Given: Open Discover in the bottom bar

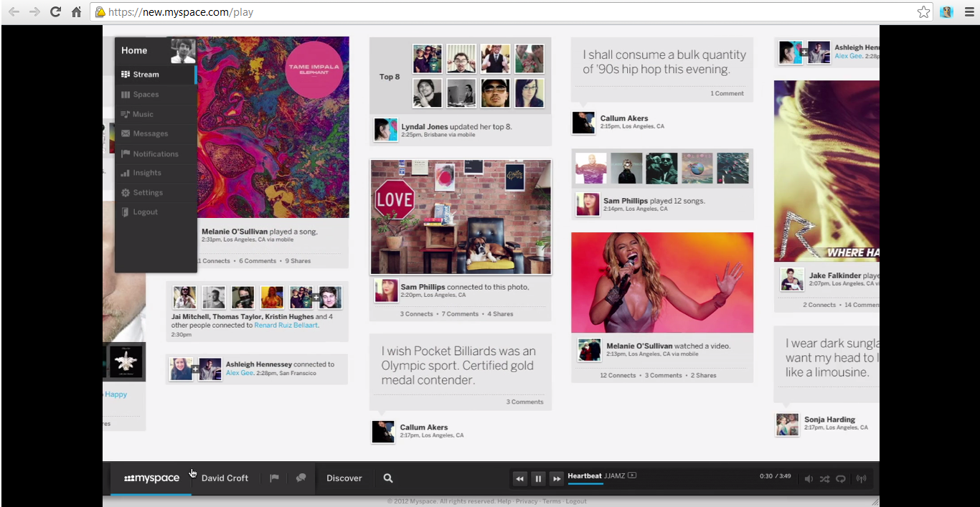Looking at the screenshot, I should pos(344,478).
